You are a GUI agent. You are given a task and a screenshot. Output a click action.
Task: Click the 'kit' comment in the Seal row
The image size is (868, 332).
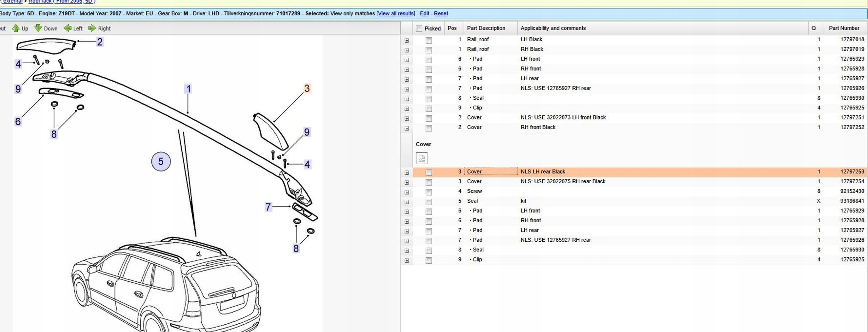(x=523, y=201)
